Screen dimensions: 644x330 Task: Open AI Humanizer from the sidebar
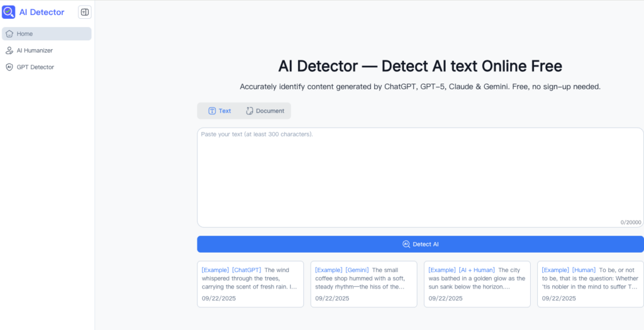tap(47, 50)
